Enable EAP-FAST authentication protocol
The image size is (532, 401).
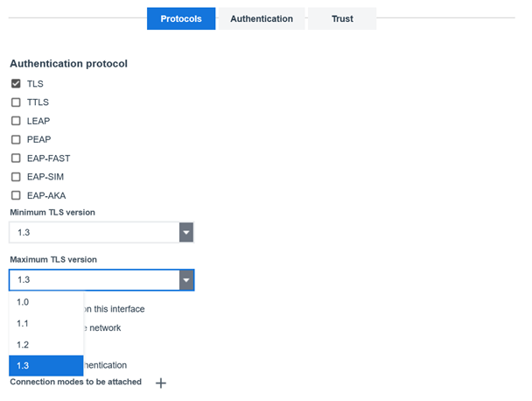(x=16, y=158)
